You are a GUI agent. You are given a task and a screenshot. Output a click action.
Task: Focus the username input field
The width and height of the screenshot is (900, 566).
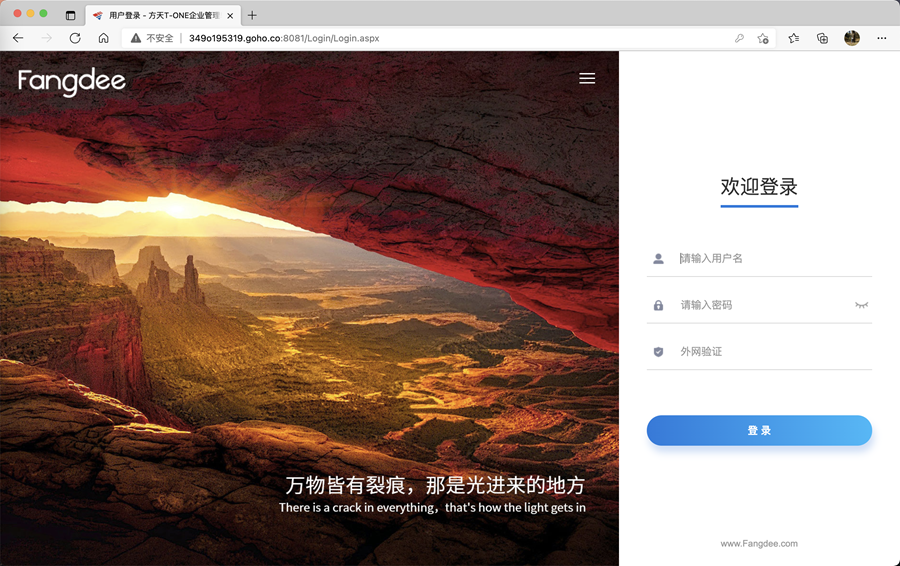pos(759,258)
